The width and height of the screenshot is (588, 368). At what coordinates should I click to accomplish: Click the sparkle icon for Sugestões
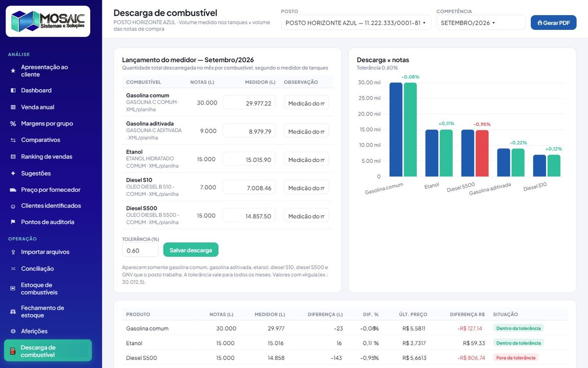tap(13, 173)
